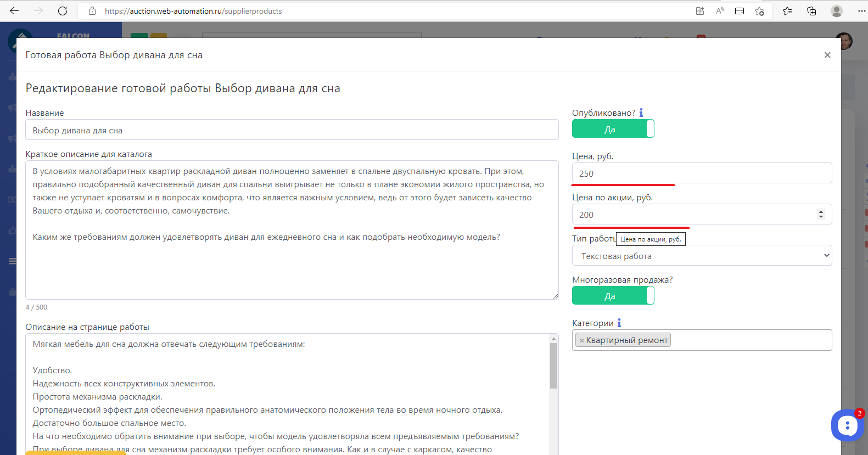Increase Цена по акции with stepper arrow

[821, 212]
